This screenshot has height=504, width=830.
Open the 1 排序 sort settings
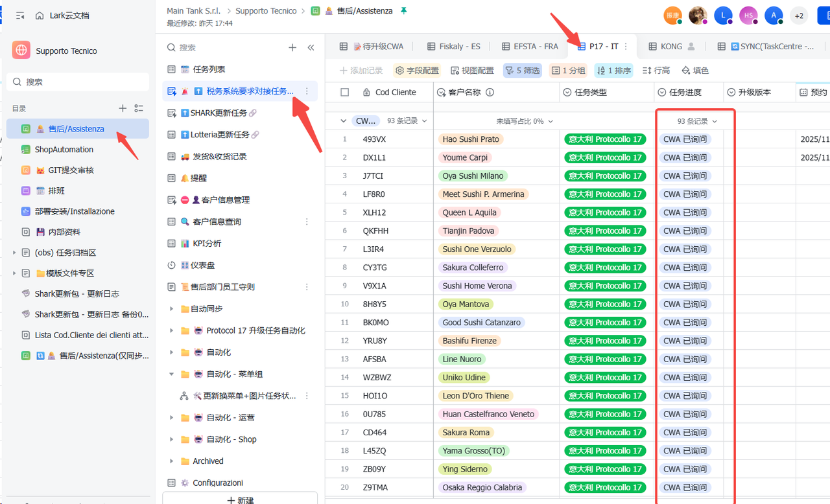tap(614, 70)
